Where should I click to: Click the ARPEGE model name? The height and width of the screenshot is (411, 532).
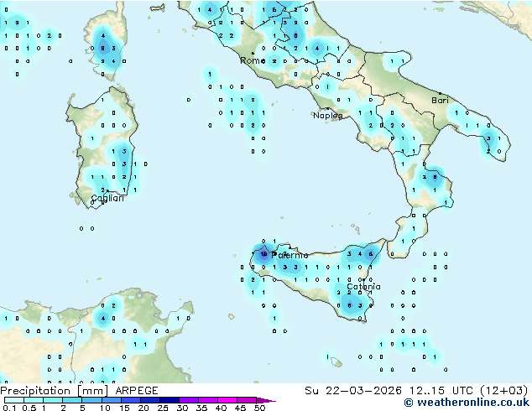(x=137, y=391)
